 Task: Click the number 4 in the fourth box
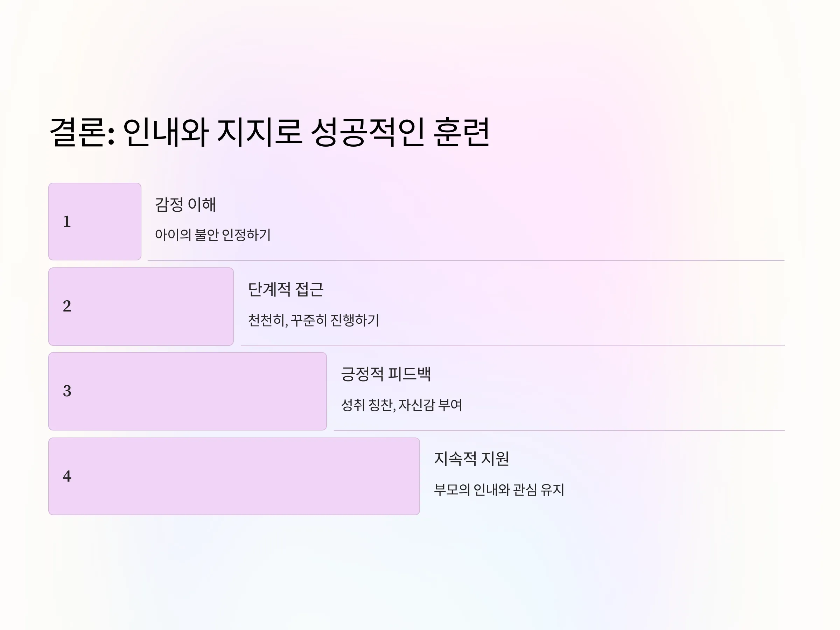click(x=67, y=476)
